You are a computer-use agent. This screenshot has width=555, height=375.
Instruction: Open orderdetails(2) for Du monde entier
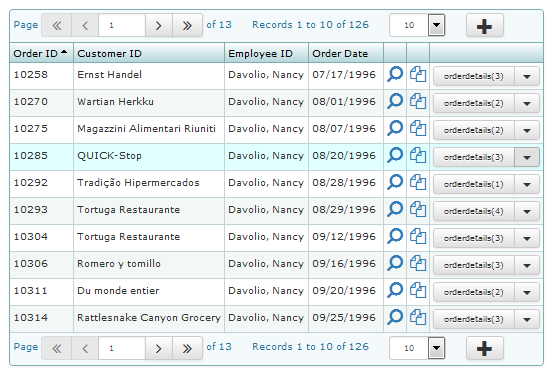click(x=474, y=292)
